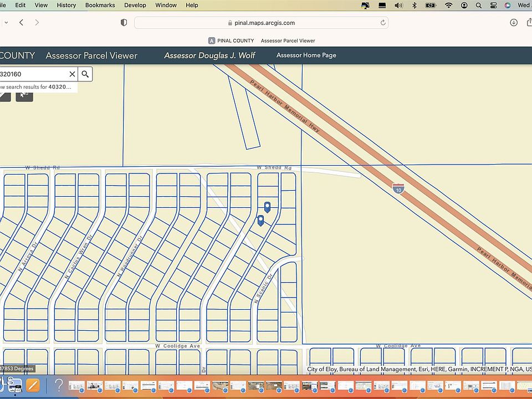Click the N Scenic Dr street label
Viewport: 532px width, 399px height.
263,288
